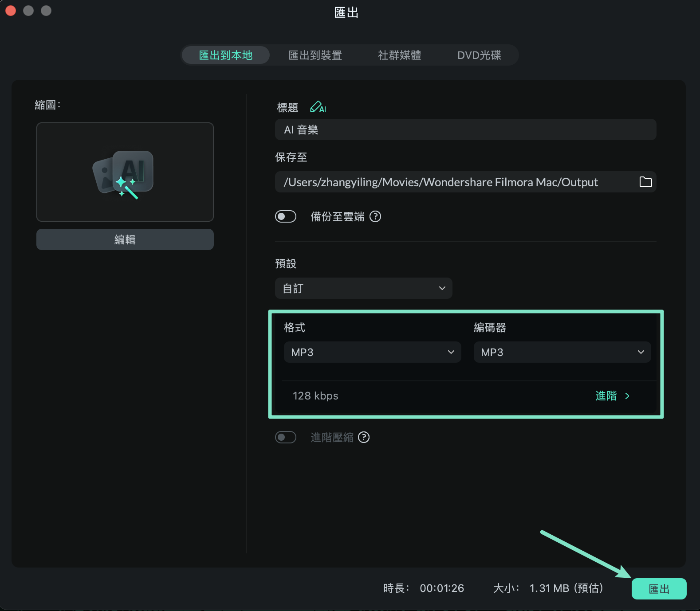The width and height of the screenshot is (700, 611).
Task: Switch to the DVD光碟 tab
Action: (x=479, y=55)
